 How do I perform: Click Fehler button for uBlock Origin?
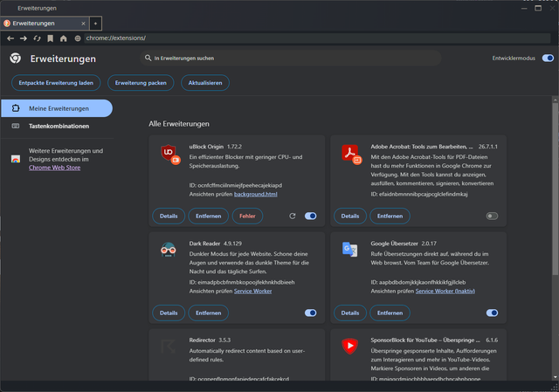[x=247, y=216]
